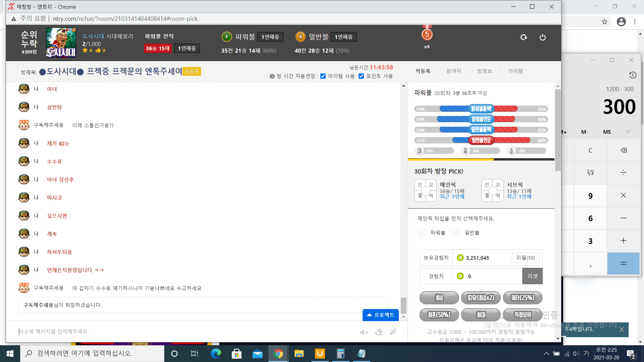Image resolution: width=644 pixels, height=362 pixels.
Task: Click 하프(50%) button
Action: [439, 315]
